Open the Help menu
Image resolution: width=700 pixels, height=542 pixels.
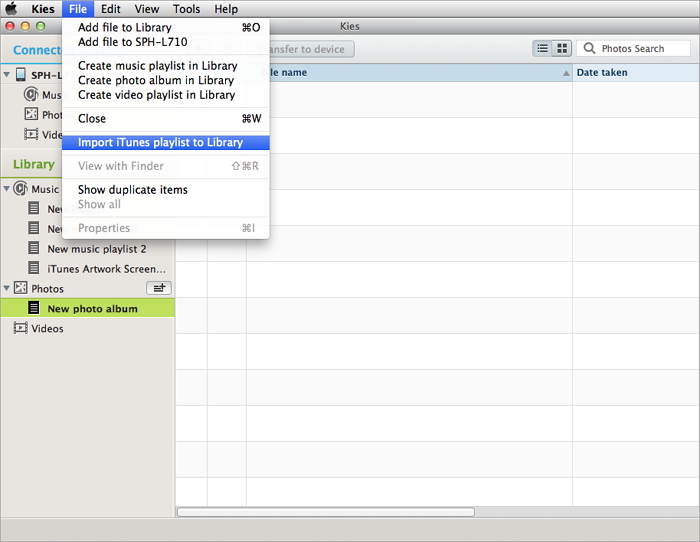pyautogui.click(x=226, y=9)
